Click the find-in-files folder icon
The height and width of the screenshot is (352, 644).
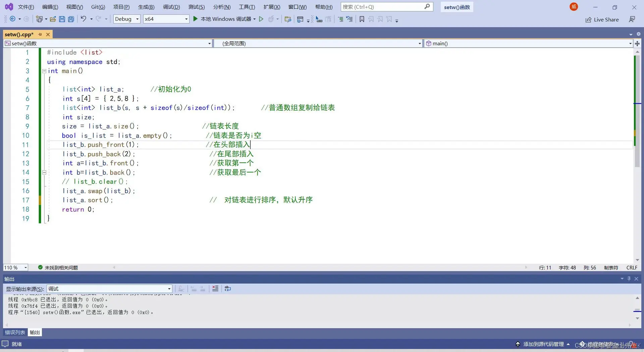point(287,19)
